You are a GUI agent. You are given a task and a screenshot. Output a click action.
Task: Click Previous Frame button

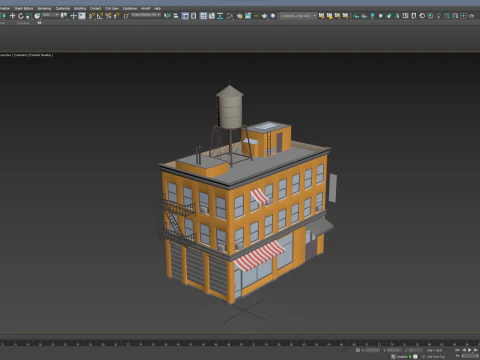464,350
